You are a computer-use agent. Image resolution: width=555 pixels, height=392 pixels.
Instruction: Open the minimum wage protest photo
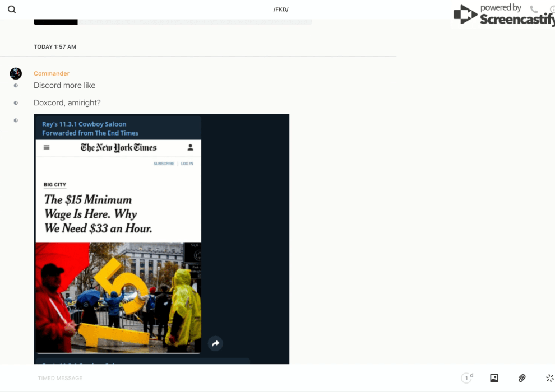click(118, 297)
